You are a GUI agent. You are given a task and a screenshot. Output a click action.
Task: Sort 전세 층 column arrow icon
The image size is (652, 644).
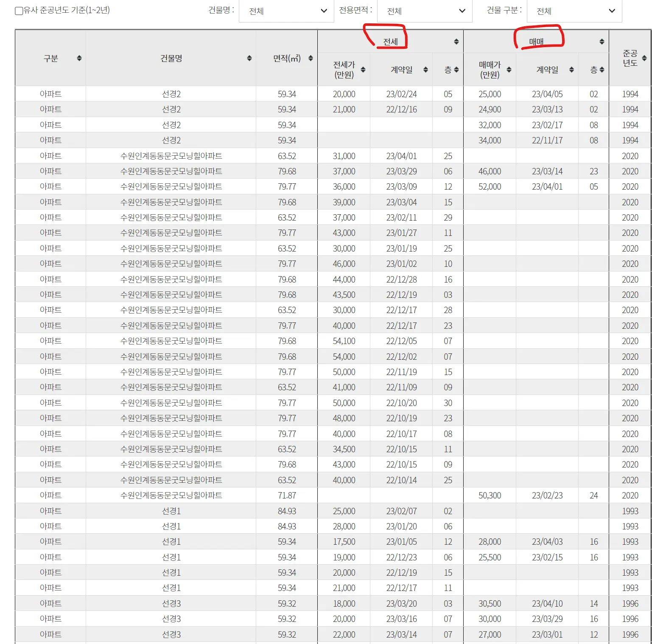click(x=456, y=70)
